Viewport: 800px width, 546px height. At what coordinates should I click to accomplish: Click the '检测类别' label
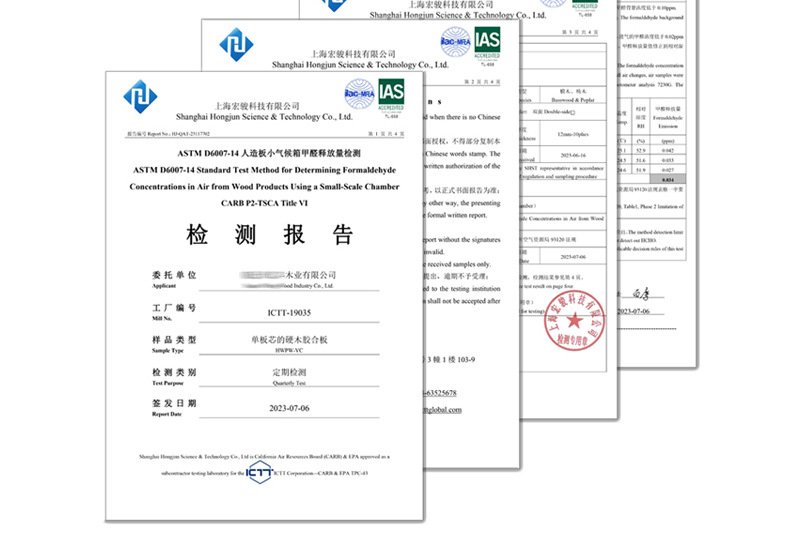click(174, 373)
